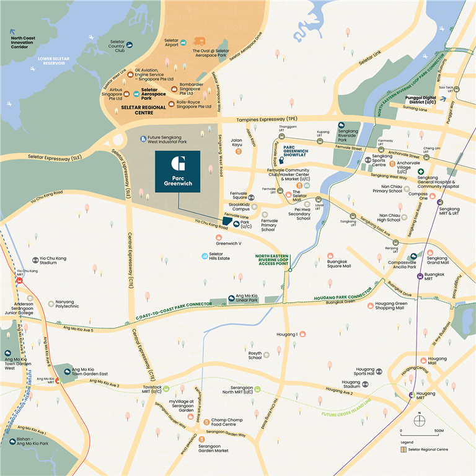Click the Future Sengkang West Industrial Park icon

click(x=143, y=139)
